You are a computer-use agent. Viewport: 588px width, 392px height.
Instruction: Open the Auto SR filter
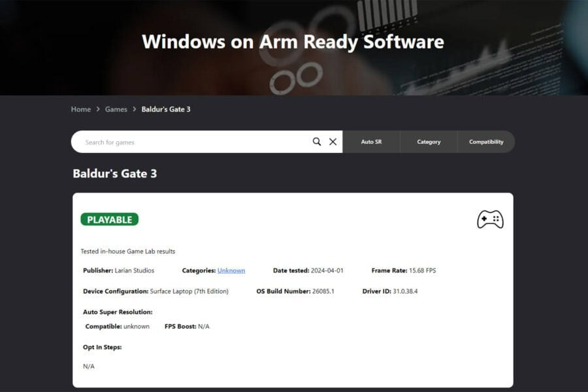point(371,142)
